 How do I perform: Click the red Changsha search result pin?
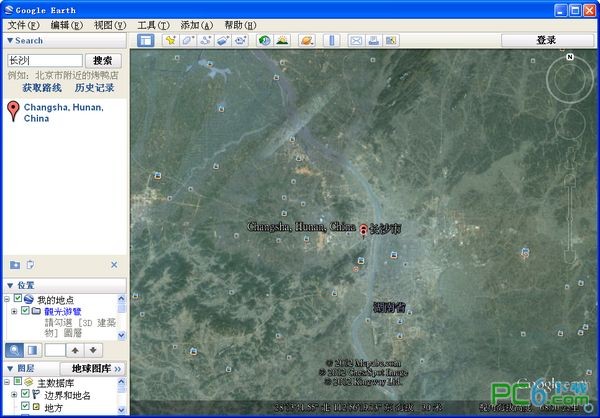(13, 111)
